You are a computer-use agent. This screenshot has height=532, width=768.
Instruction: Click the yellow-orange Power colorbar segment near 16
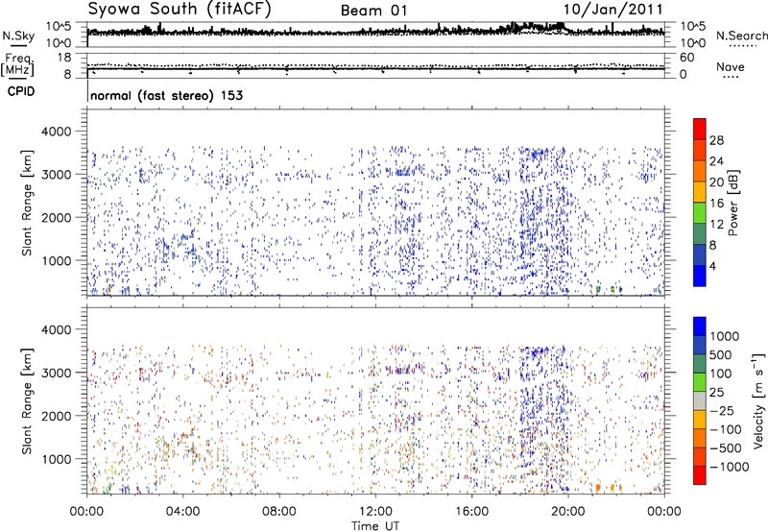700,192
